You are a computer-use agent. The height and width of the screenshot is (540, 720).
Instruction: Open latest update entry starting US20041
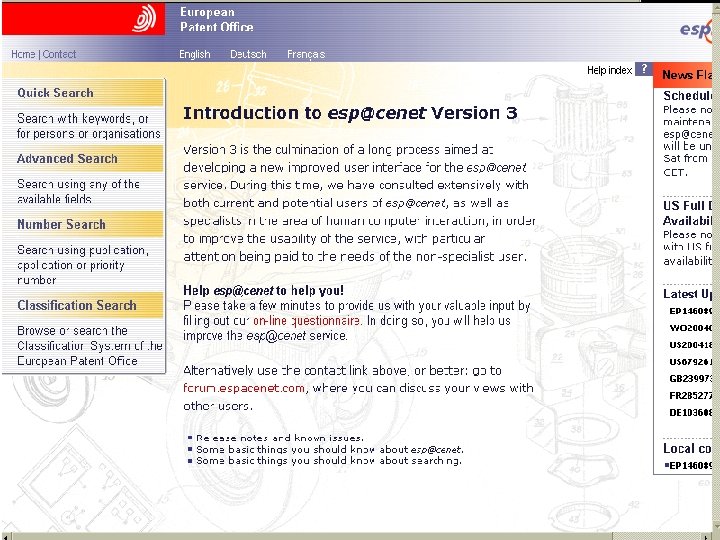pos(690,345)
